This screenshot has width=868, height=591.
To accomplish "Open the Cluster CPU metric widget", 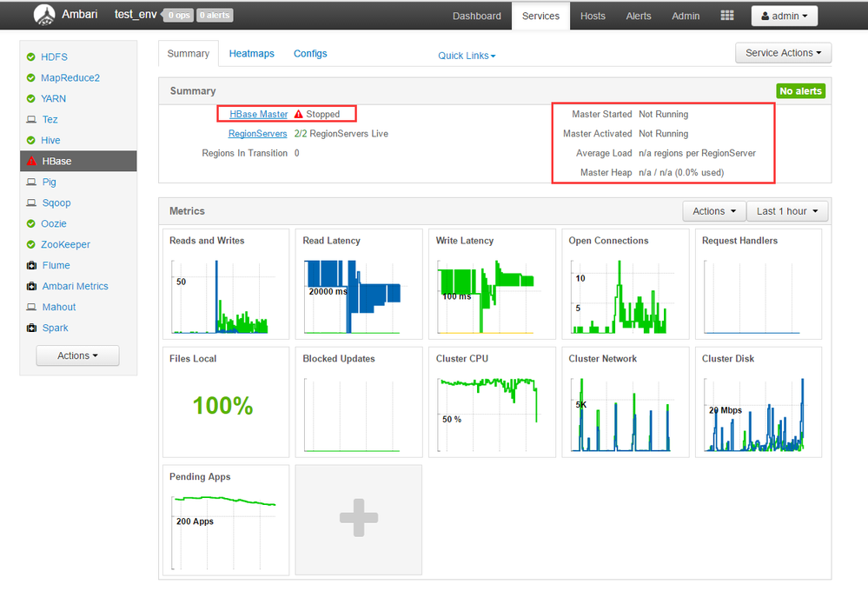I will (x=492, y=402).
